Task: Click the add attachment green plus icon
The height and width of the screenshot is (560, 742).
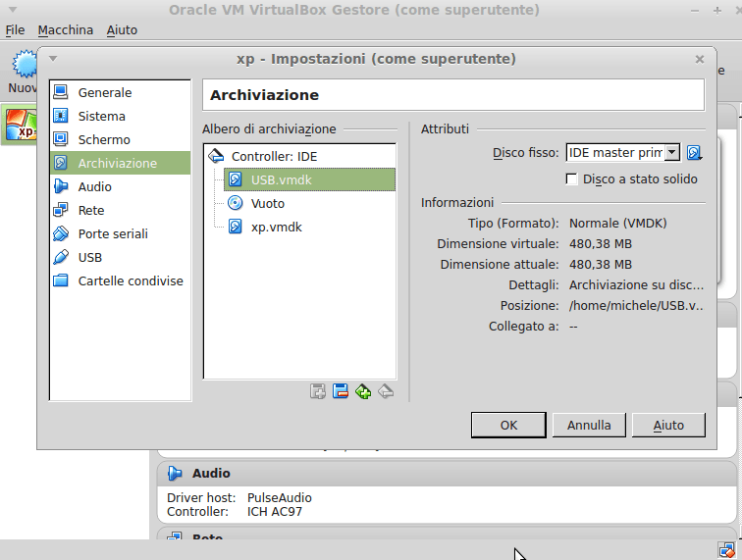Action: [363, 391]
